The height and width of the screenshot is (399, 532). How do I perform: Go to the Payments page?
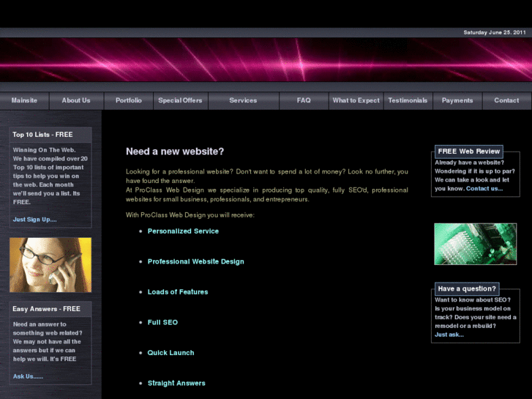click(457, 100)
